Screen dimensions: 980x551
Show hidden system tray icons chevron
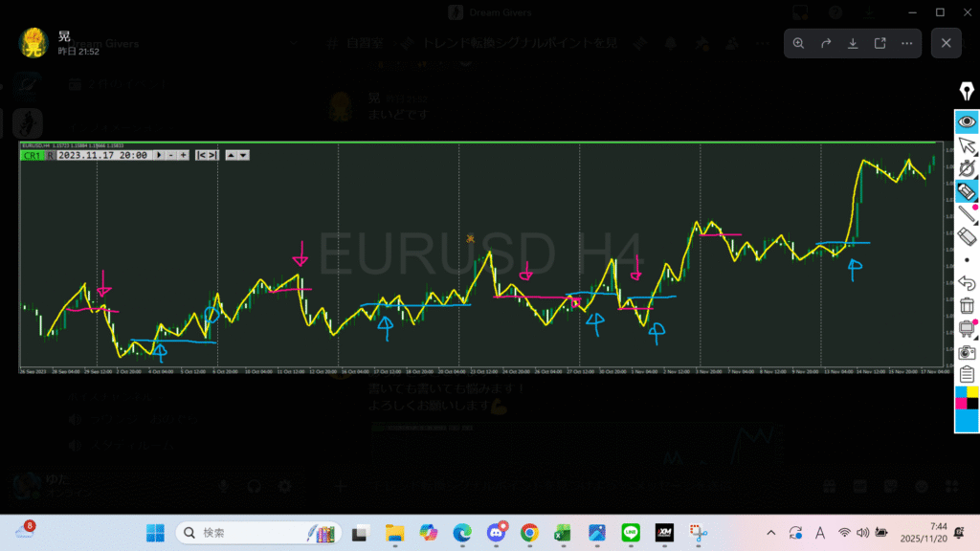pyautogui.click(x=771, y=533)
